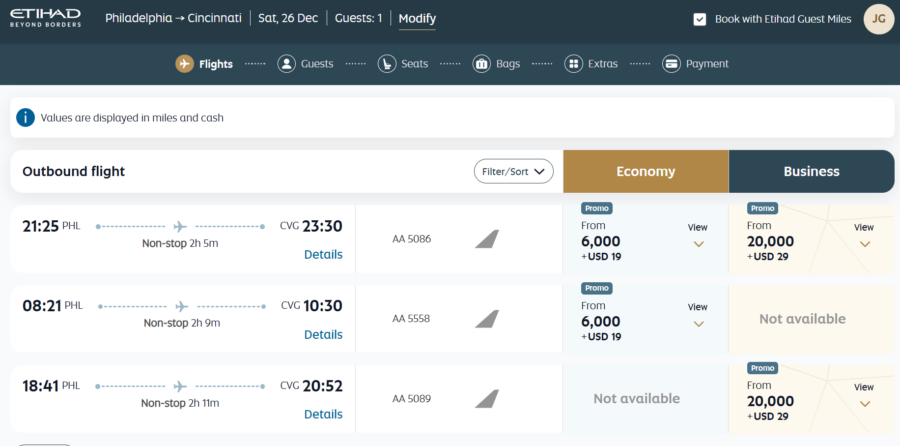Go to the Guests step label

(x=317, y=64)
